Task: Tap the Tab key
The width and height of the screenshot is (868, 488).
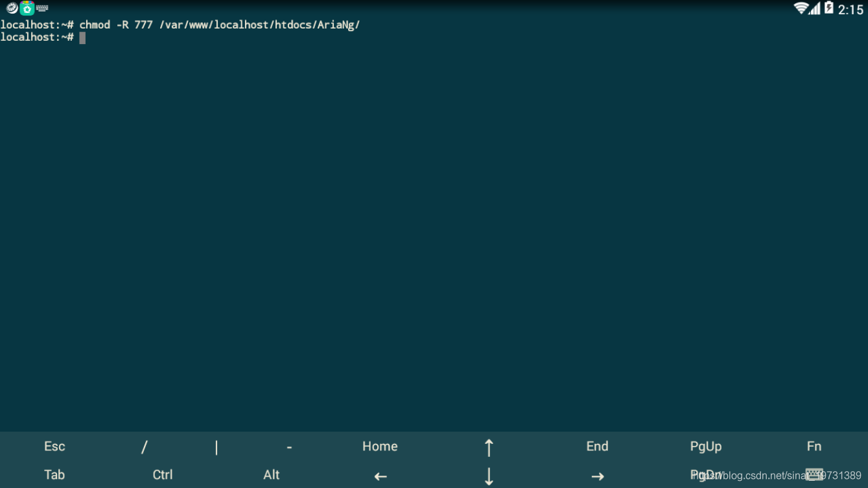Action: click(54, 474)
